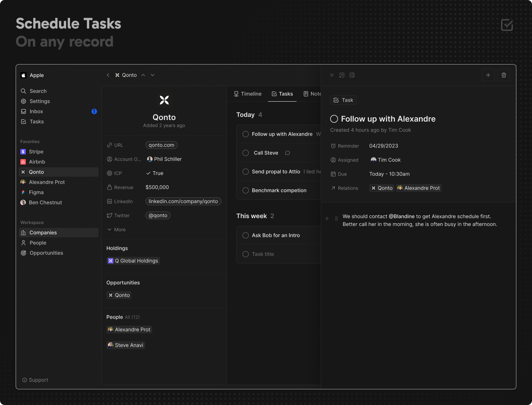Open the qonto.com URL link
This screenshot has height=405, width=532.
tap(162, 145)
